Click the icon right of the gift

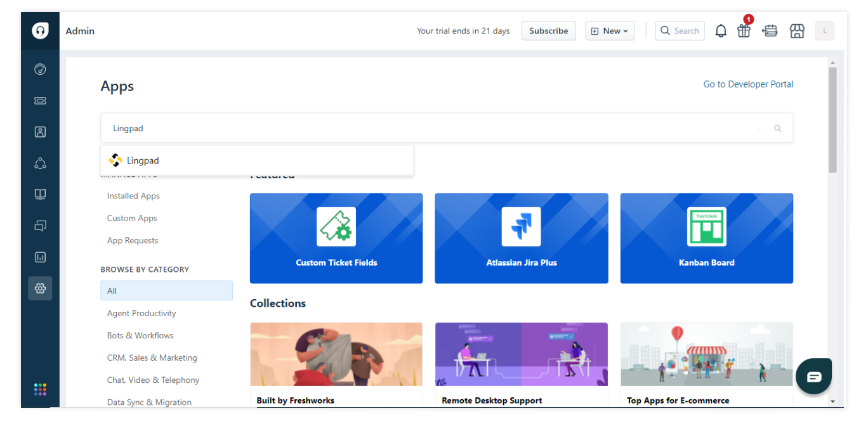coord(770,30)
